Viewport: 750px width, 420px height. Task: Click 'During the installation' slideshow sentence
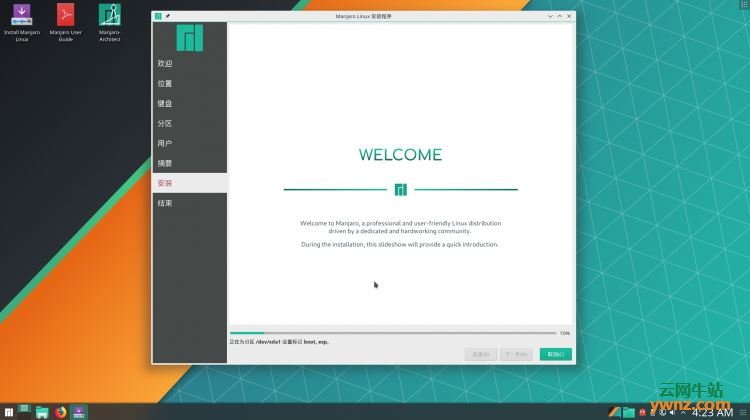[399, 244]
